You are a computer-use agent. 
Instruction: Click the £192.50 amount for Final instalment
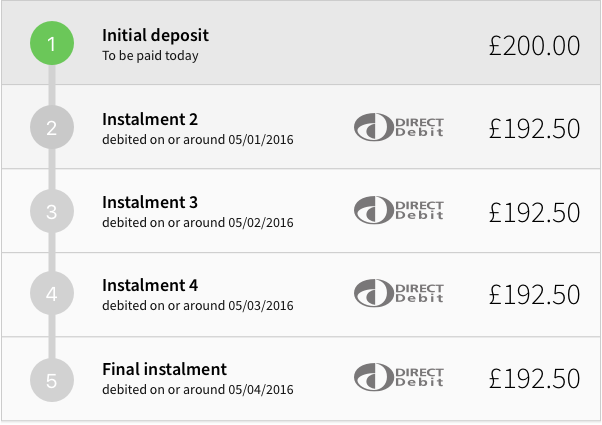[x=534, y=379]
